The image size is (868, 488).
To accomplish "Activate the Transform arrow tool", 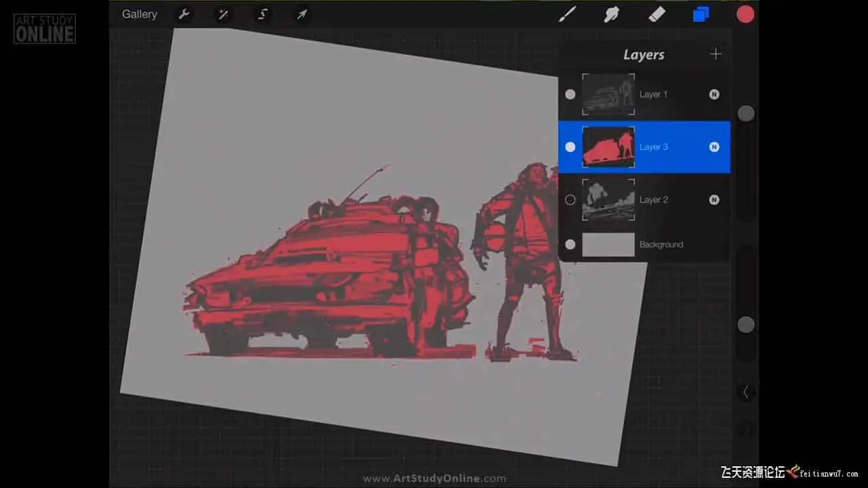I will click(301, 14).
